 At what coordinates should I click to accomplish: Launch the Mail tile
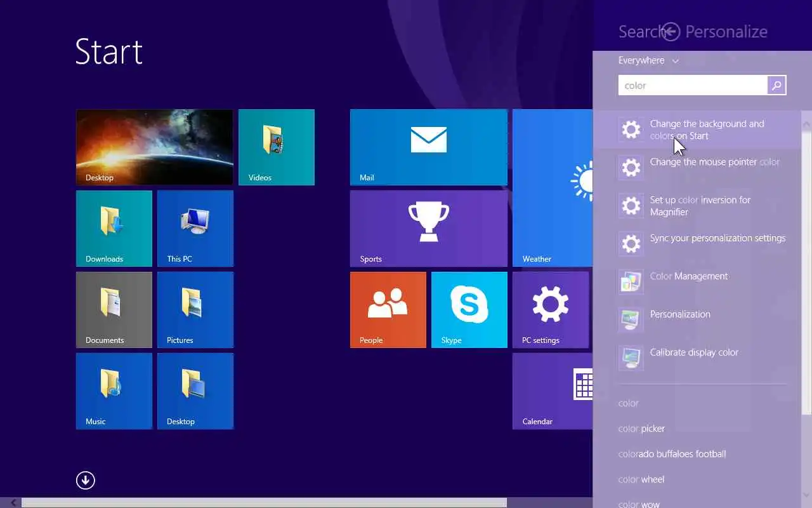pos(429,147)
